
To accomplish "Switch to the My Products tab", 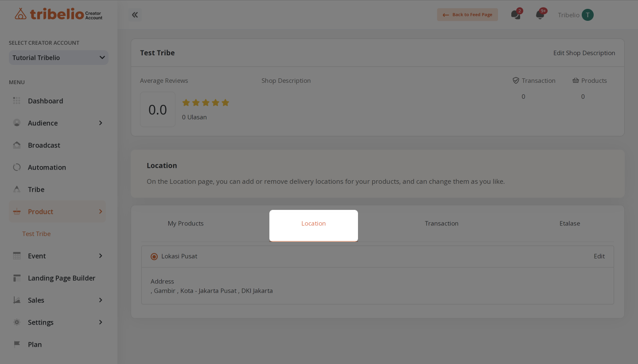I will pos(186,224).
